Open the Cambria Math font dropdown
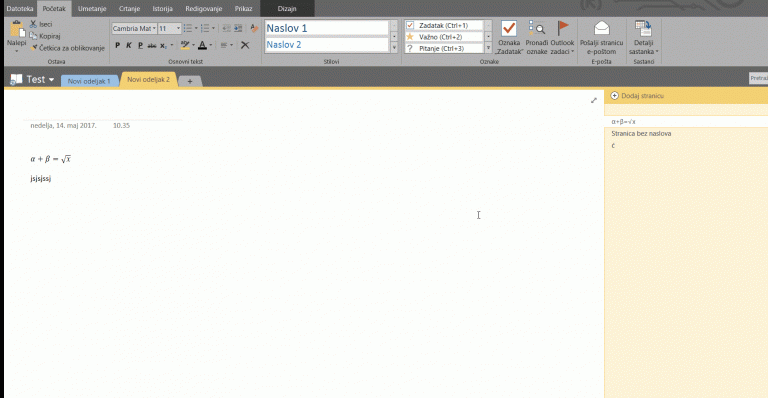The width and height of the screenshot is (768, 398). 154,28
